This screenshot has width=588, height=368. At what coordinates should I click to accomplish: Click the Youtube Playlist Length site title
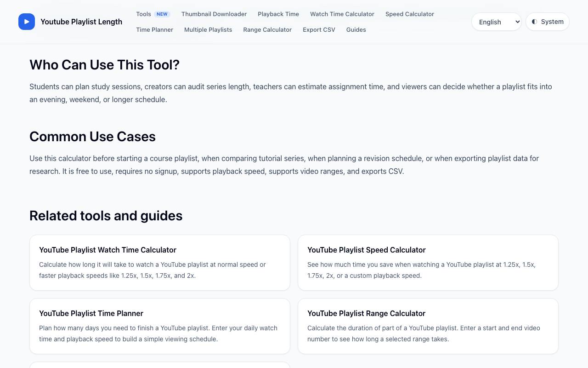coord(81,22)
